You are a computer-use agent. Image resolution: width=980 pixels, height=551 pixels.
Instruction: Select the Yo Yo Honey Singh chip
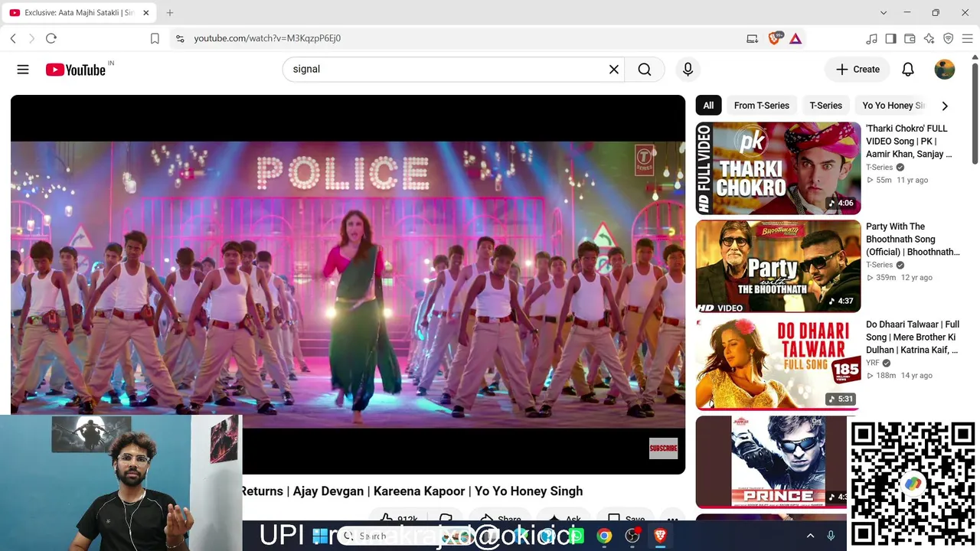pos(893,106)
